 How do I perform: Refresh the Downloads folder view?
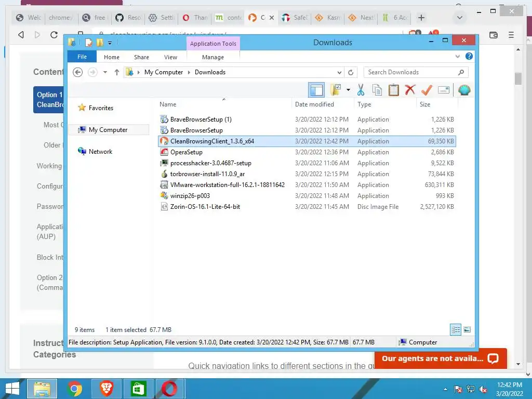(351, 72)
